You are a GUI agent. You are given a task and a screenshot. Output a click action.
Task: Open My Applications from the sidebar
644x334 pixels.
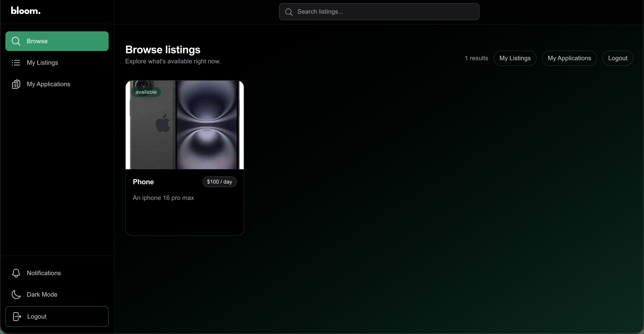49,84
